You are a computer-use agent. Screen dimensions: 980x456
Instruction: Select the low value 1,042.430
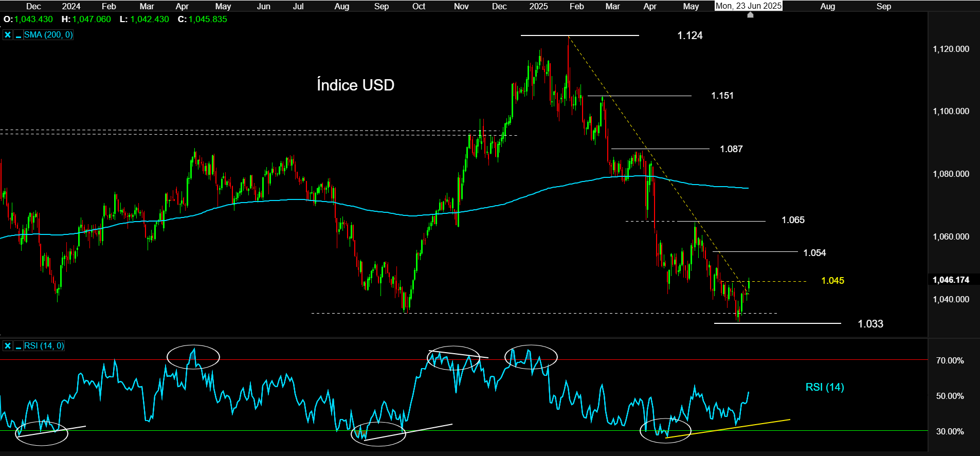click(150, 19)
